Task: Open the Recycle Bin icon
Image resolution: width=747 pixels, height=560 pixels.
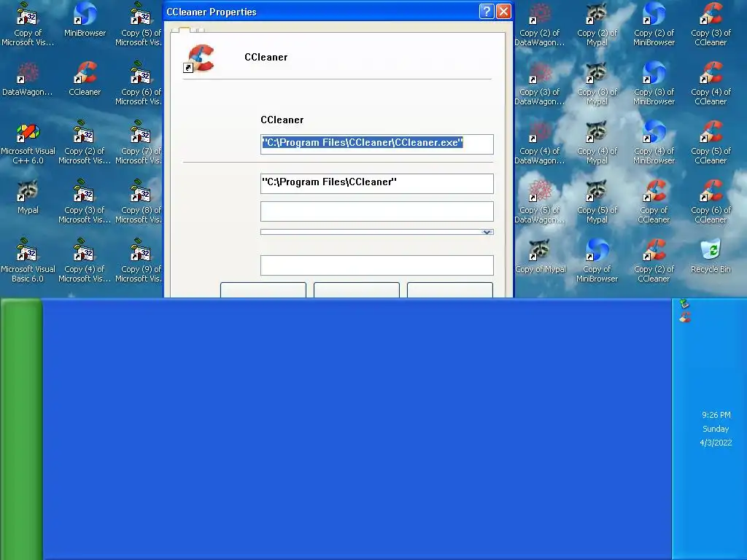Action: click(711, 257)
